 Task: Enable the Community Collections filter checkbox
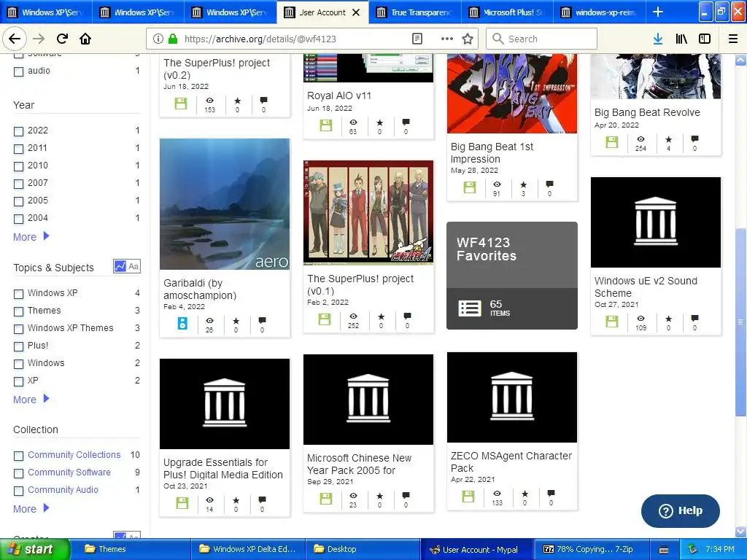(x=18, y=456)
